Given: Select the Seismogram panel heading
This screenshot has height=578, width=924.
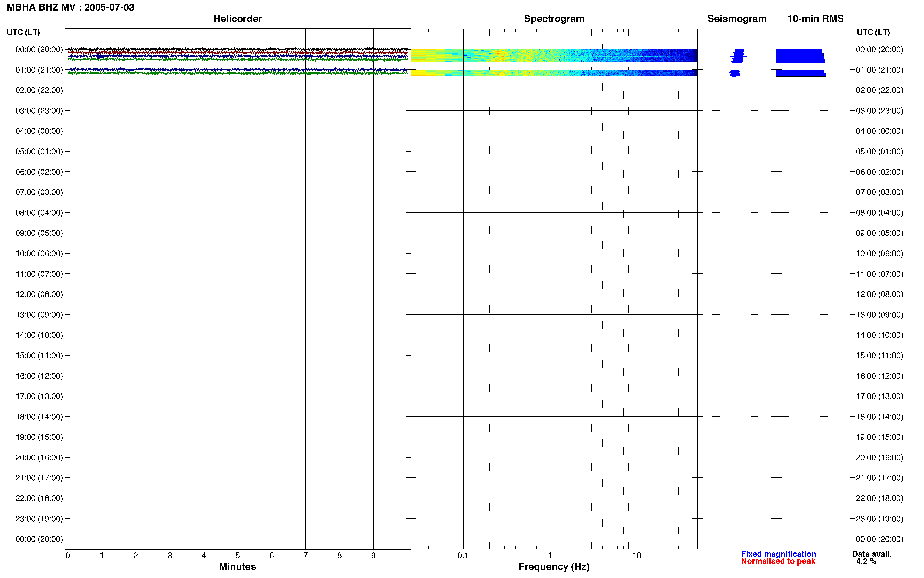Looking at the screenshot, I should pos(737,18).
